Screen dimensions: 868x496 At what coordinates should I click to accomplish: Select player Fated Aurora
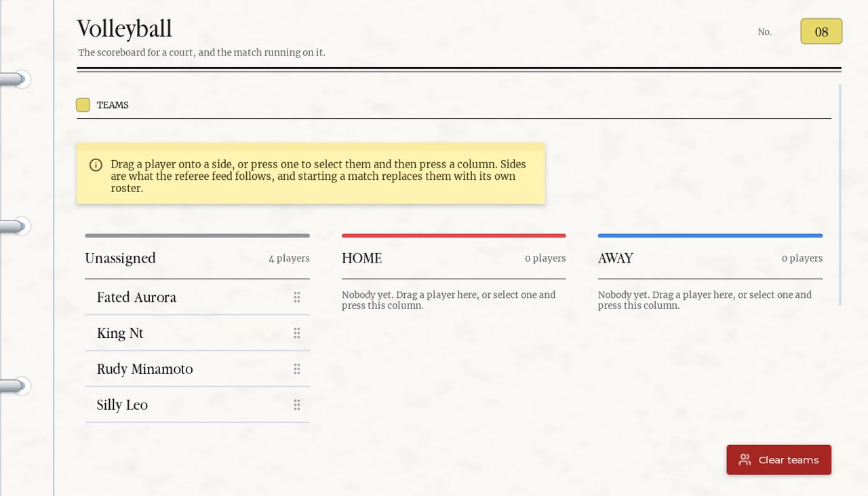[197, 297]
